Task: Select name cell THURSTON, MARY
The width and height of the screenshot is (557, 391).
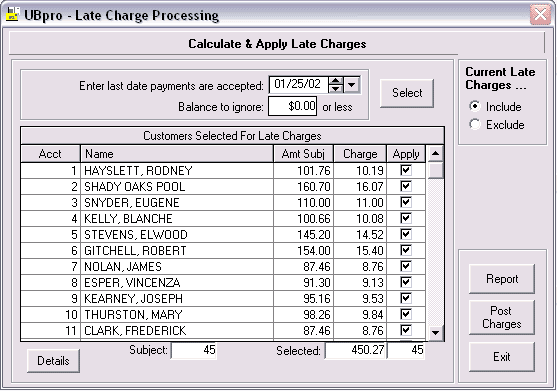Action: [177, 314]
